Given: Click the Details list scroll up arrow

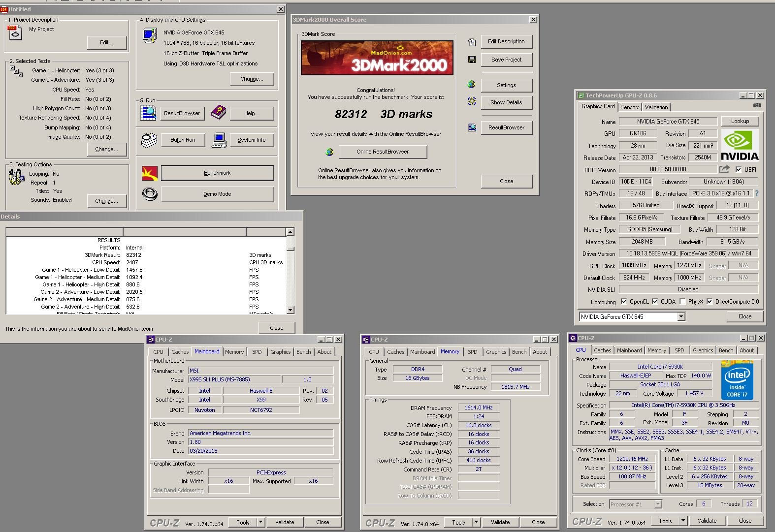Looking at the screenshot, I should tap(291, 232).
